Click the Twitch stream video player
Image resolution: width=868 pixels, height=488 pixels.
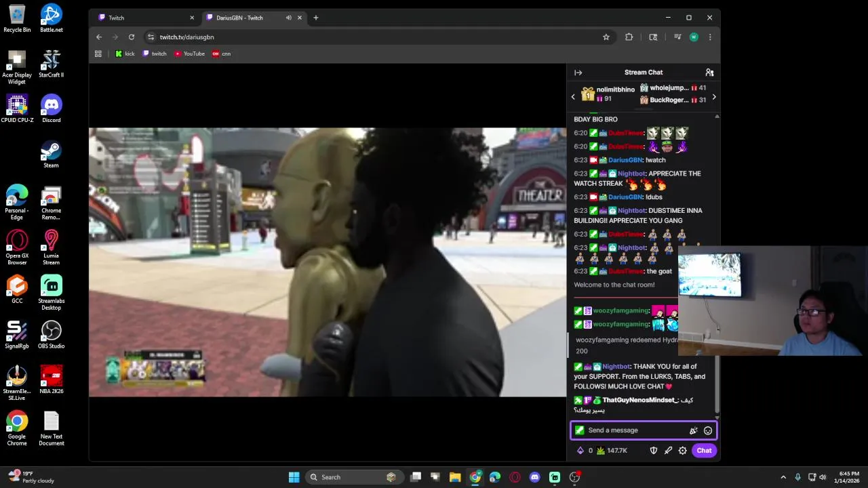(328, 262)
